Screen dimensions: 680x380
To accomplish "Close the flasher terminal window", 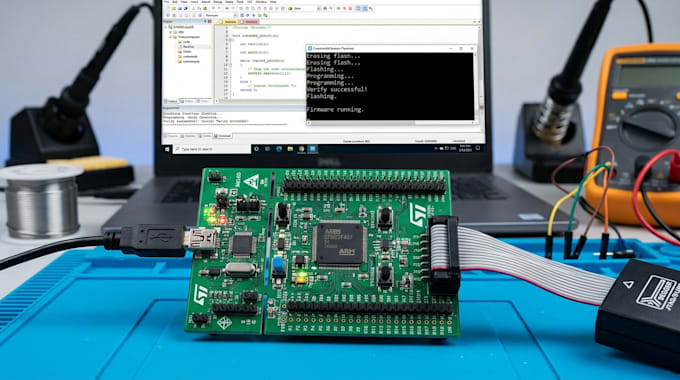I will (x=472, y=48).
